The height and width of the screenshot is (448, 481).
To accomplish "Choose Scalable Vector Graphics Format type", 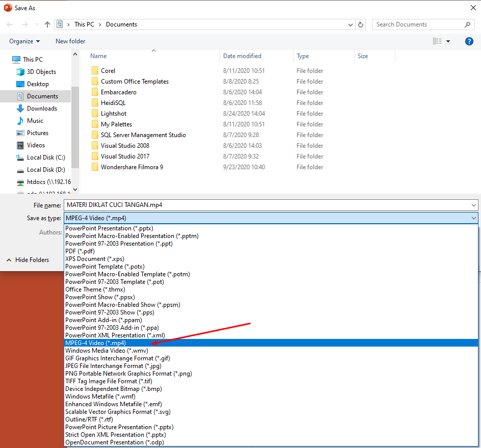I will tap(271, 412).
